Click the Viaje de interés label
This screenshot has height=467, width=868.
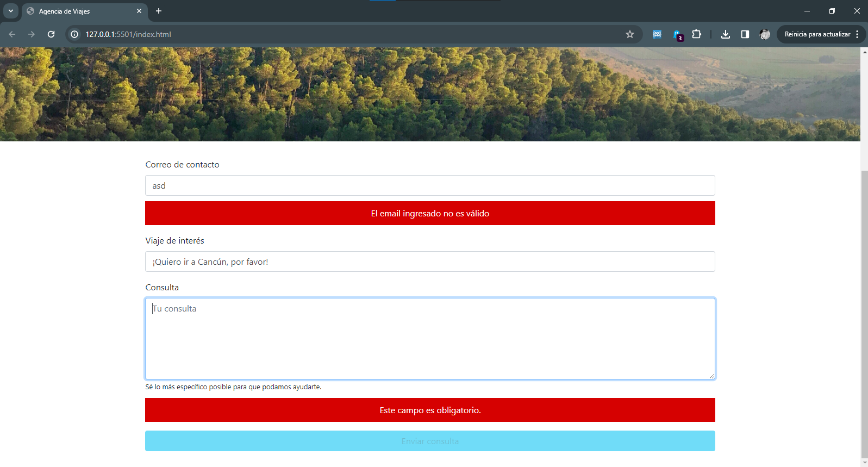pos(174,240)
